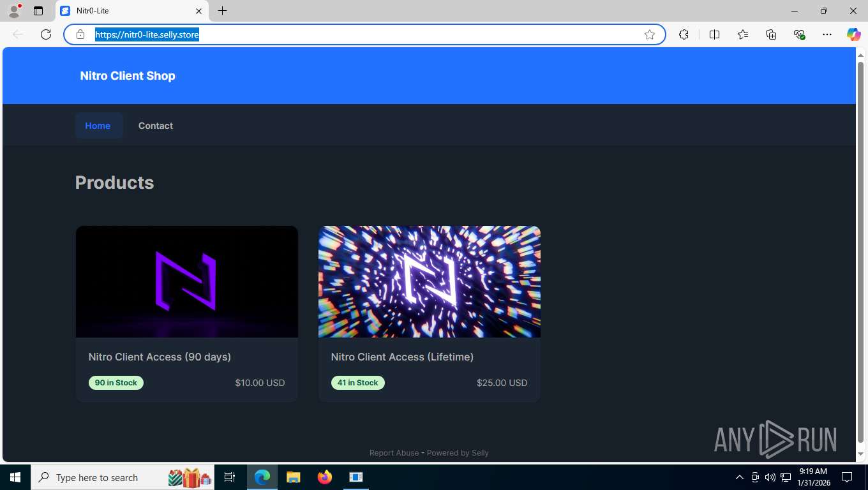Select Nitro Client Access (90 days) product
Image resolution: width=868 pixels, height=490 pixels.
coord(160,357)
